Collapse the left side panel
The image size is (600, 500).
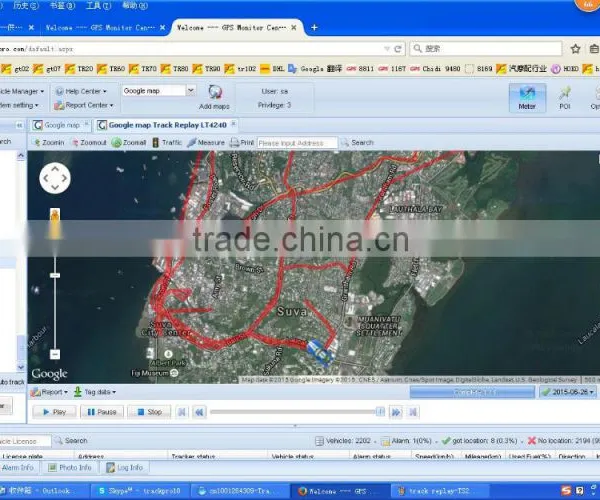pos(19,125)
